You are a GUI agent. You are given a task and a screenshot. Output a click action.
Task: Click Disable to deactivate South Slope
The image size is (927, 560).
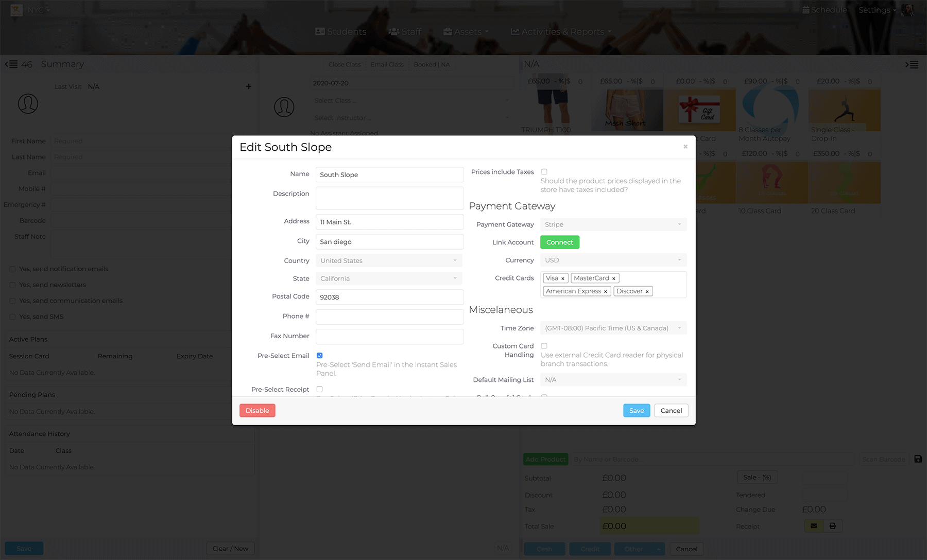257,410
